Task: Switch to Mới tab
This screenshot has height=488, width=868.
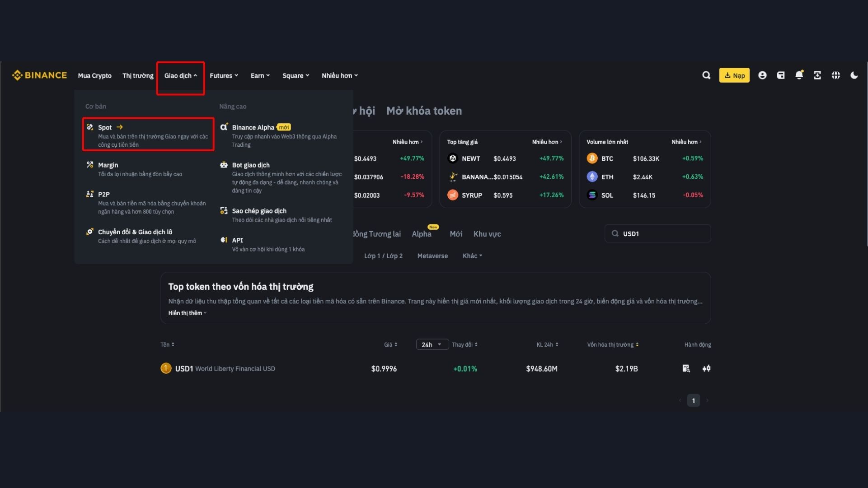Action: [456, 234]
